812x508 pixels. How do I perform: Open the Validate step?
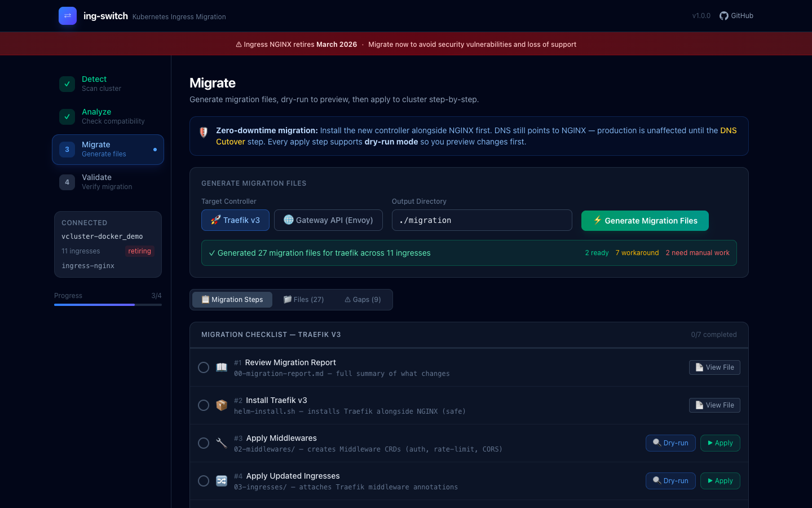(x=108, y=182)
